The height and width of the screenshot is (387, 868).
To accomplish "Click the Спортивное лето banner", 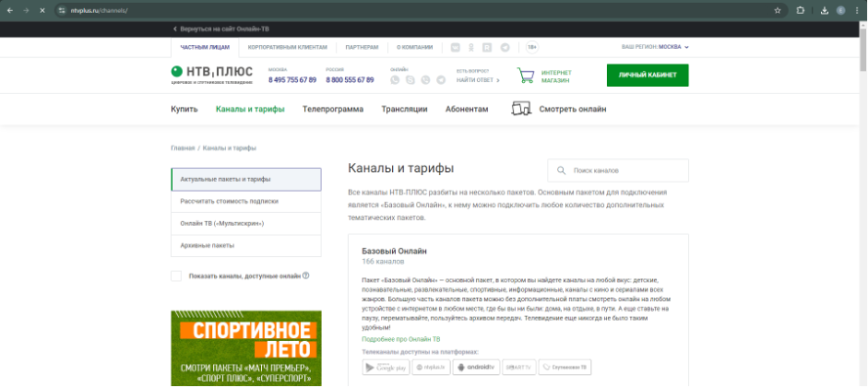I will tap(246, 348).
